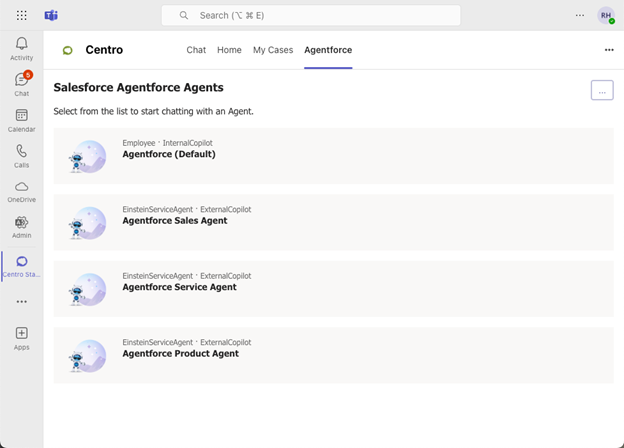Open RH profile avatar
This screenshot has width=624, height=448.
606,16
